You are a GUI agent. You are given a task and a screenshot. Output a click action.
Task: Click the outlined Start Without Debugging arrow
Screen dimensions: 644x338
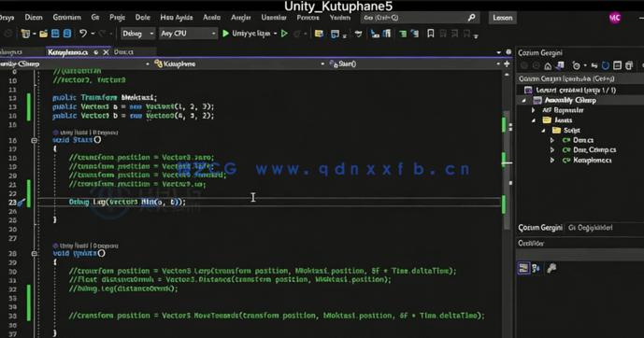coord(284,34)
